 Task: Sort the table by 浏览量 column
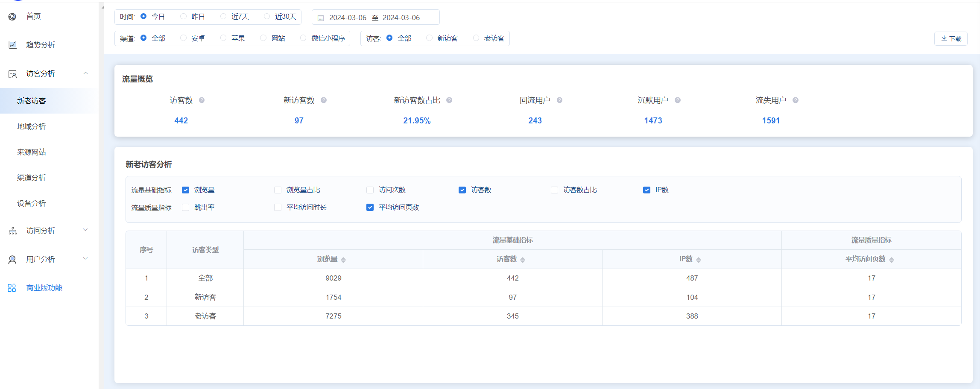(343, 260)
